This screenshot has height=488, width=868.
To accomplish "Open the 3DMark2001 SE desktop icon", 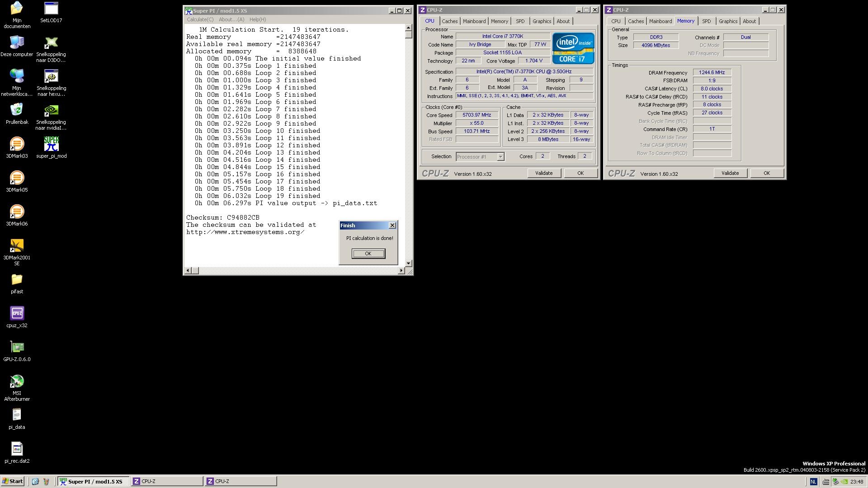I will 17,246.
